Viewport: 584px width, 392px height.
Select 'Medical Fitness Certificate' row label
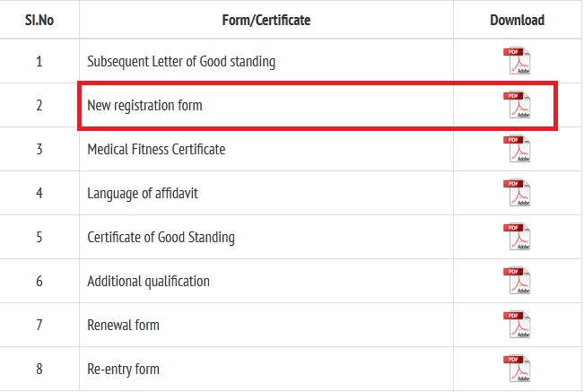click(x=156, y=149)
